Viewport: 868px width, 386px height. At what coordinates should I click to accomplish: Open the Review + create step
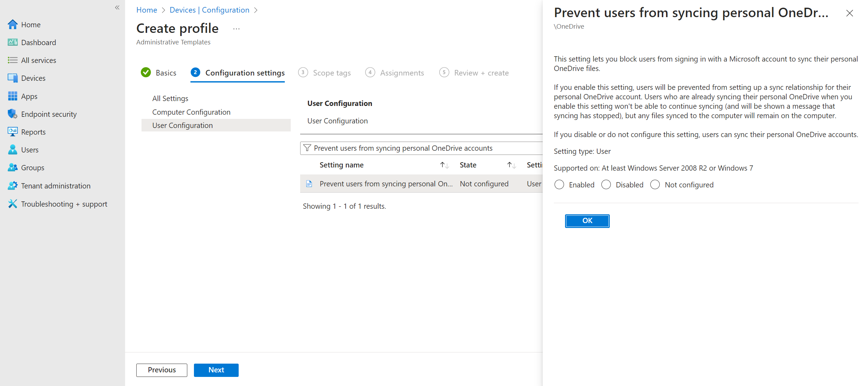click(x=474, y=73)
